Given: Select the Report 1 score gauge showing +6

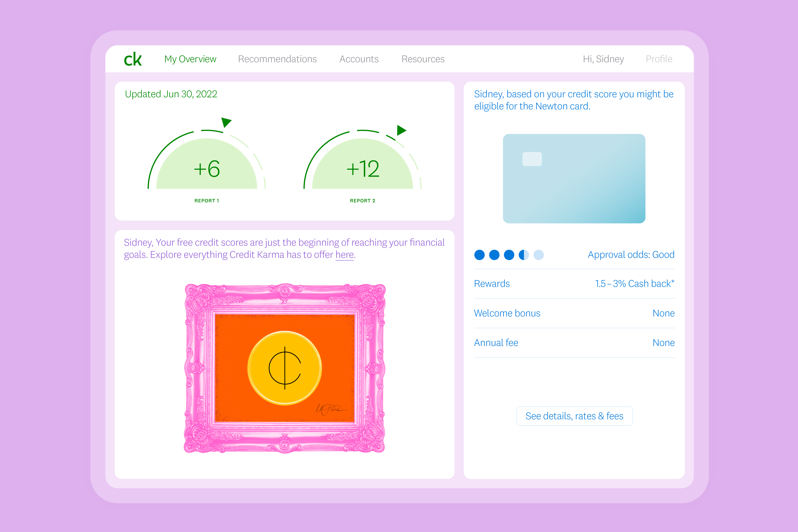Looking at the screenshot, I should (x=207, y=160).
